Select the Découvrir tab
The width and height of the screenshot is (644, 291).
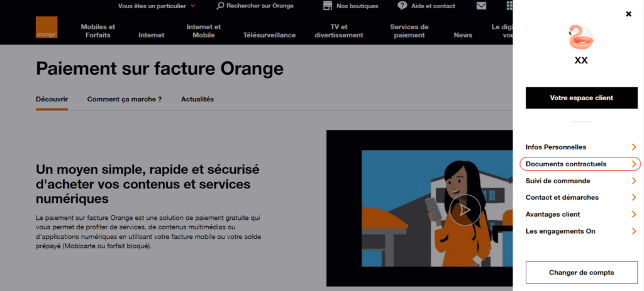[52, 99]
